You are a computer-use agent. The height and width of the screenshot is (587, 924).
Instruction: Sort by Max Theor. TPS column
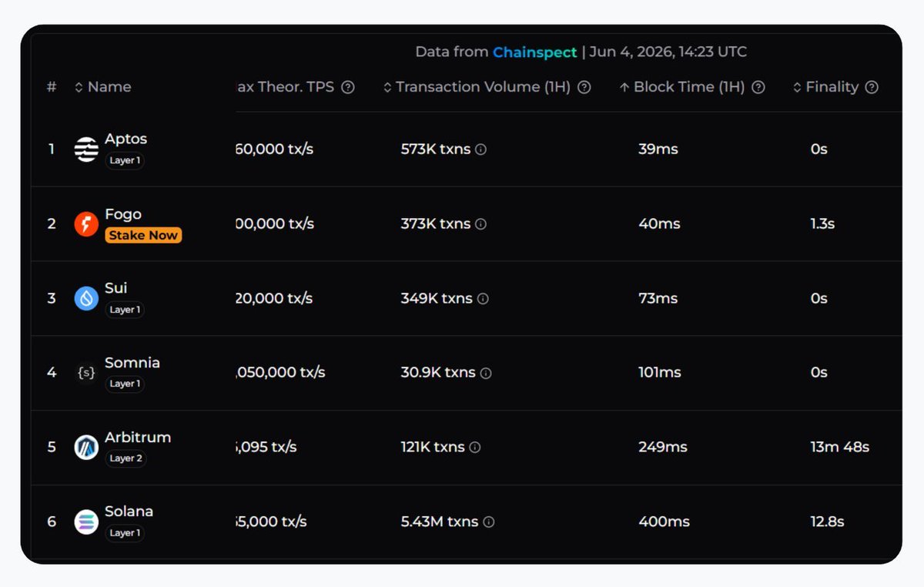[286, 87]
